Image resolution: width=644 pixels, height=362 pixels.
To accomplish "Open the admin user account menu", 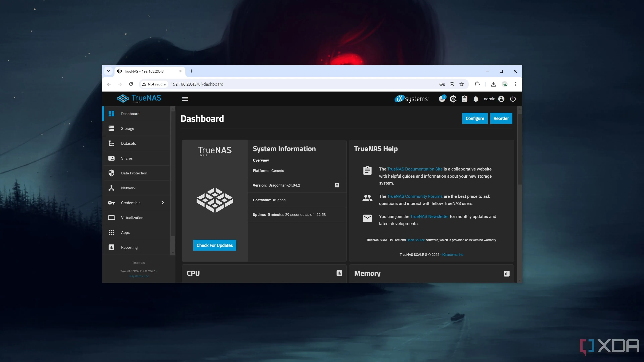I will (x=494, y=99).
